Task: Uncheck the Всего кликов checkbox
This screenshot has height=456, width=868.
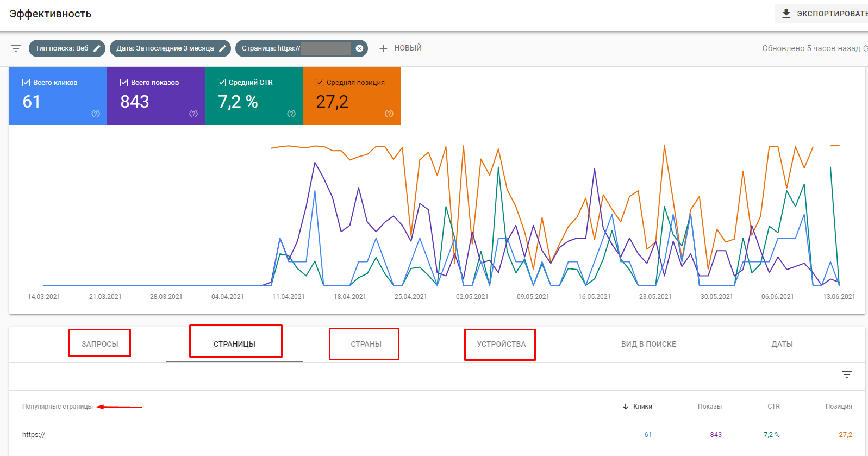Action: click(26, 83)
